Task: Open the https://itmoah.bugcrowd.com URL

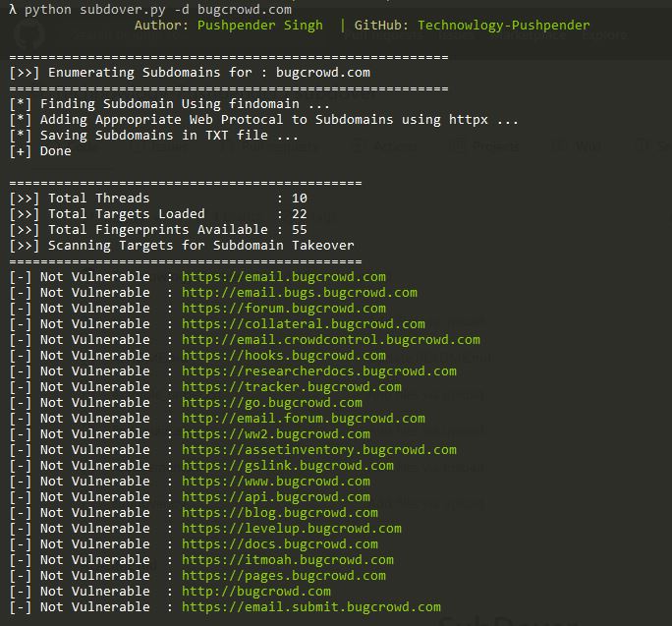Action: tap(288, 560)
